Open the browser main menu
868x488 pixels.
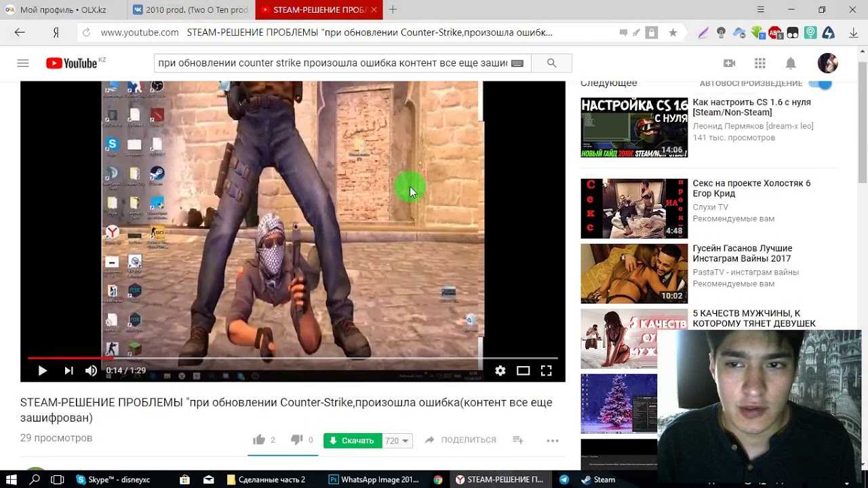[762, 9]
